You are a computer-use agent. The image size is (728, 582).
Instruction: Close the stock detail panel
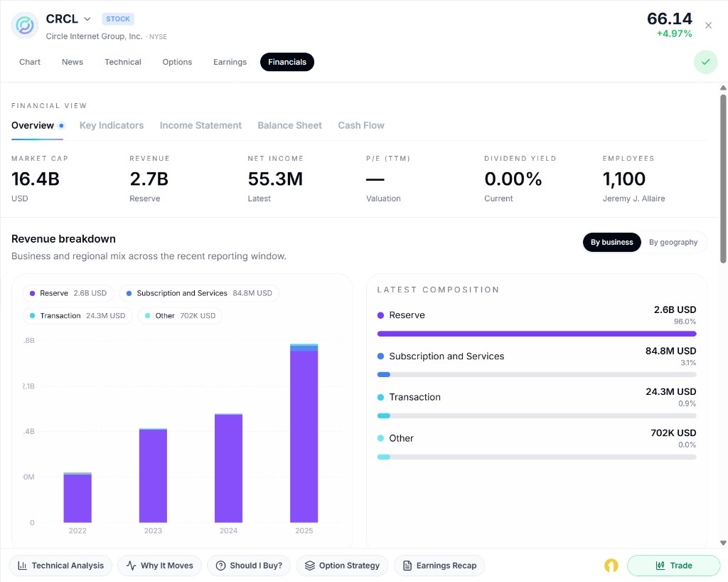tap(708, 25)
